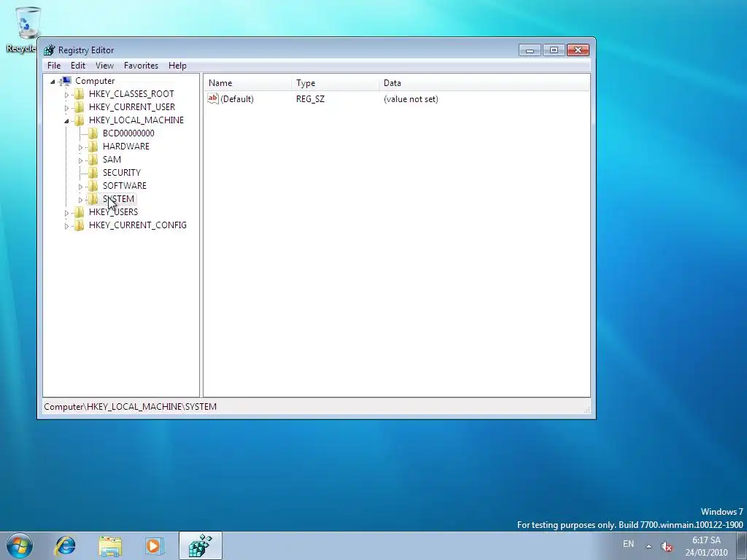Expand the HKEY_CLASSES_ROOT key
This screenshot has width=747, height=560.
(66, 95)
